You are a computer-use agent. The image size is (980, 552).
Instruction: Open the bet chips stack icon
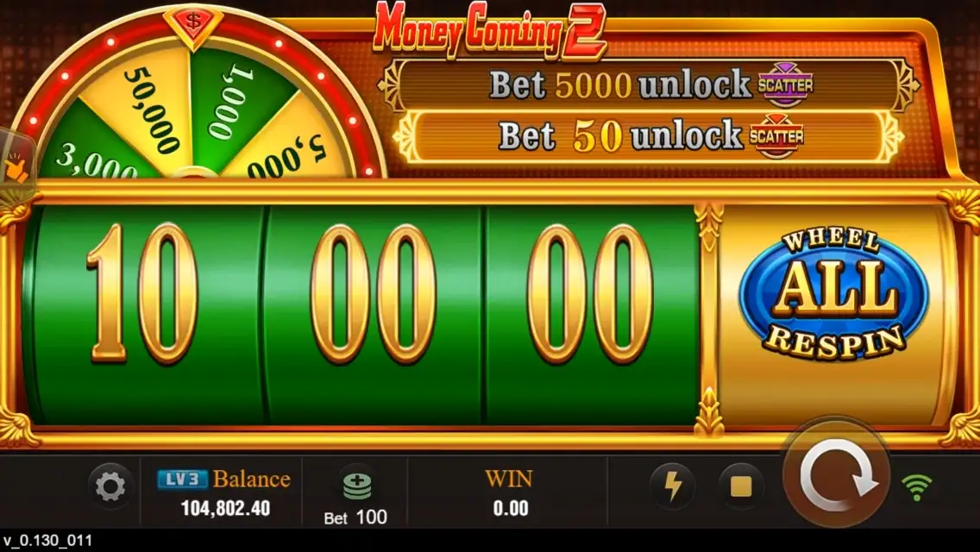[x=357, y=486]
